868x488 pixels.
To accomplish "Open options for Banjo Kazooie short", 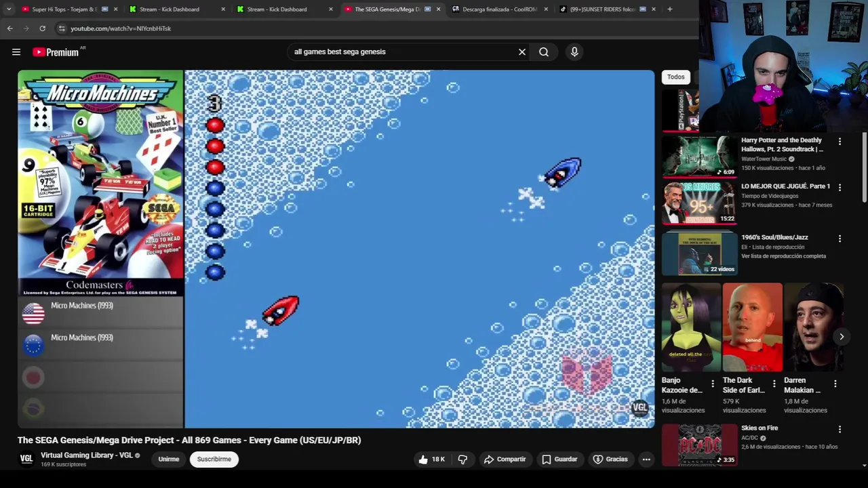I will tap(713, 384).
